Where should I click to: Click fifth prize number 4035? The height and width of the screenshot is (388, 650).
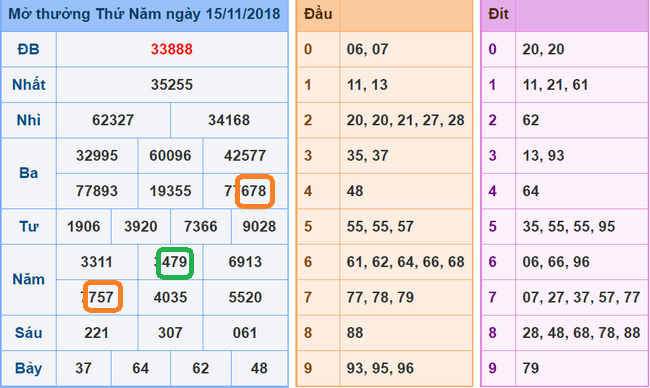[x=170, y=297]
